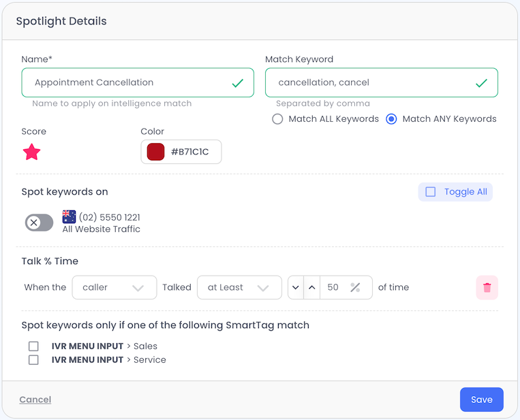This screenshot has height=420, width=520.
Task: Click the "All Website Traffic" text
Action: (101, 229)
